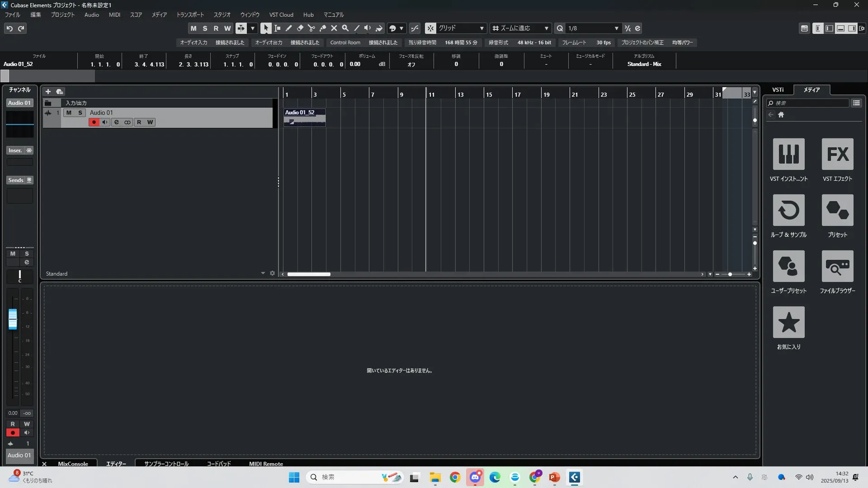Open the トランスポート menu

pos(190,14)
